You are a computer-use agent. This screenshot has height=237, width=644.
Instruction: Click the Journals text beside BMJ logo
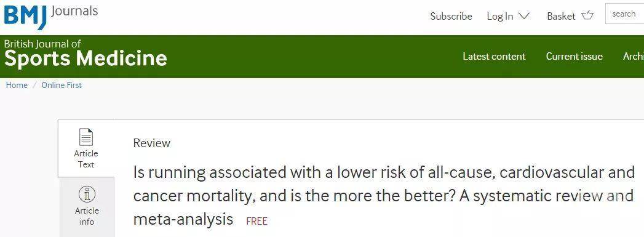pyautogui.click(x=75, y=10)
